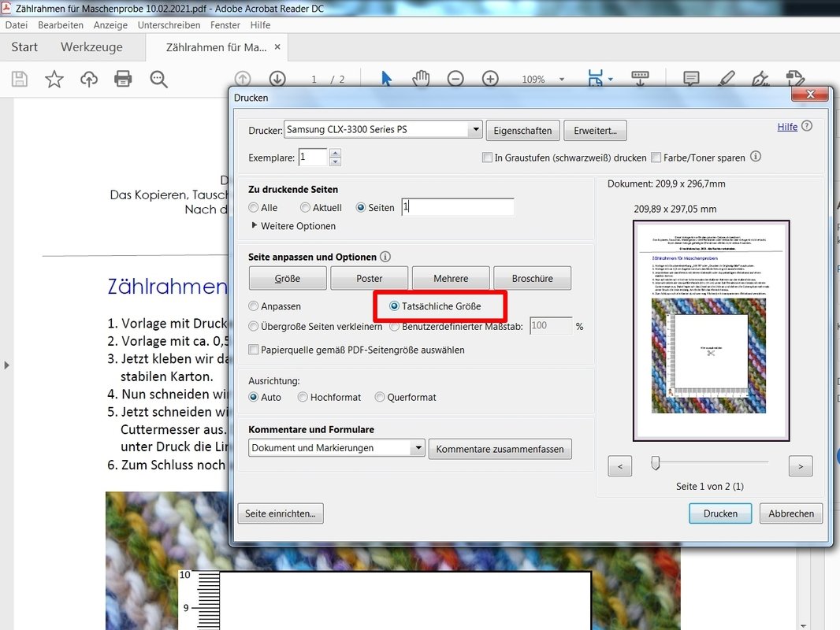Click the Drucken button to print
This screenshot has height=630, width=840.
coord(720,513)
